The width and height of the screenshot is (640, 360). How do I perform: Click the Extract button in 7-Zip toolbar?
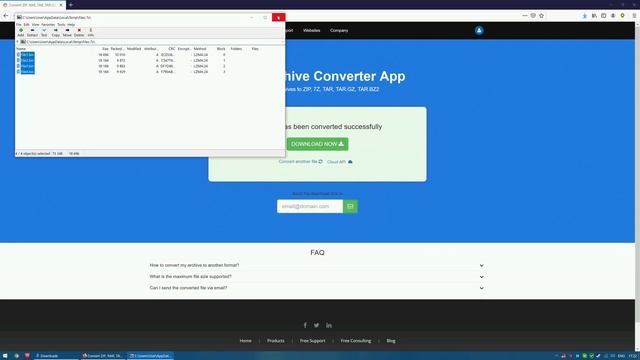(32, 32)
